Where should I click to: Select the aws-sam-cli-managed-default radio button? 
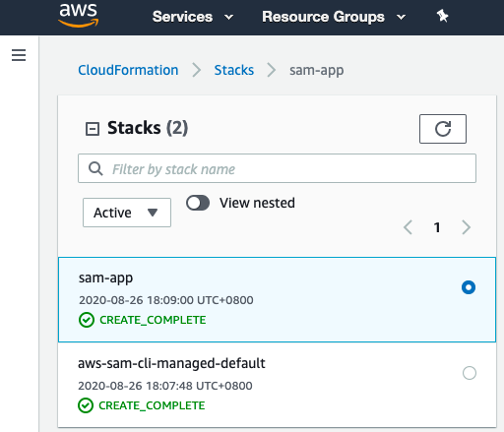pos(470,373)
